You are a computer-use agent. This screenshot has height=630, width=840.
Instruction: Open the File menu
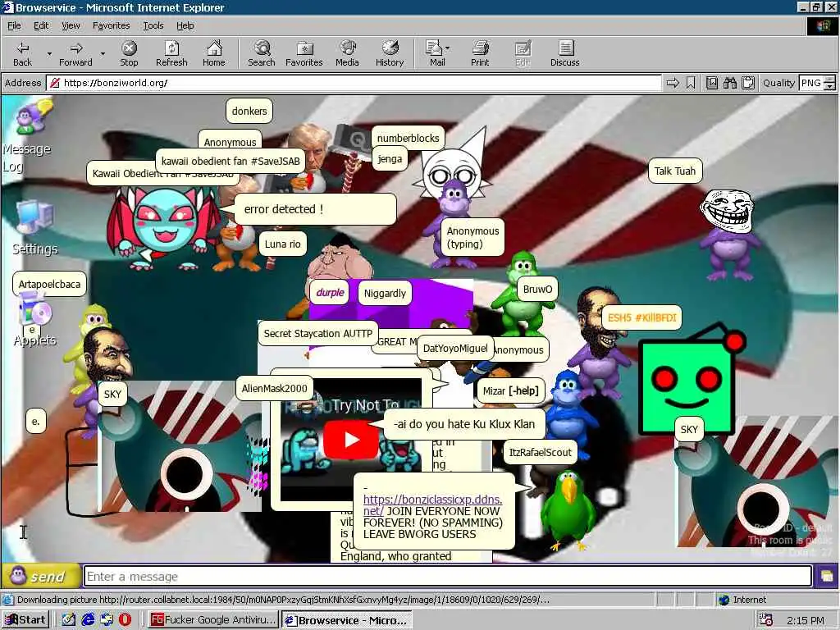[x=14, y=25]
